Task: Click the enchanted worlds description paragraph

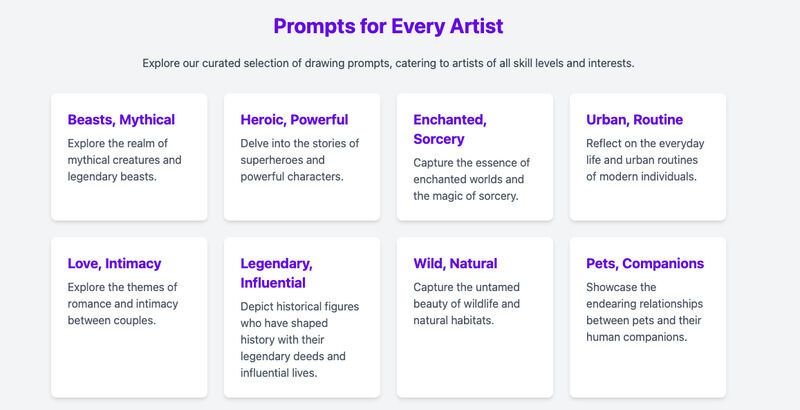Action: (472, 180)
